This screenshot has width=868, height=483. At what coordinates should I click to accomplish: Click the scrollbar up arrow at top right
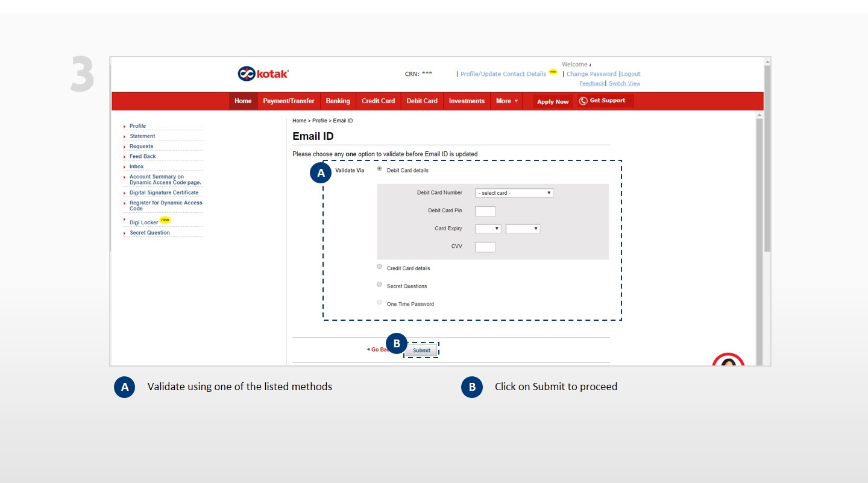pos(767,62)
